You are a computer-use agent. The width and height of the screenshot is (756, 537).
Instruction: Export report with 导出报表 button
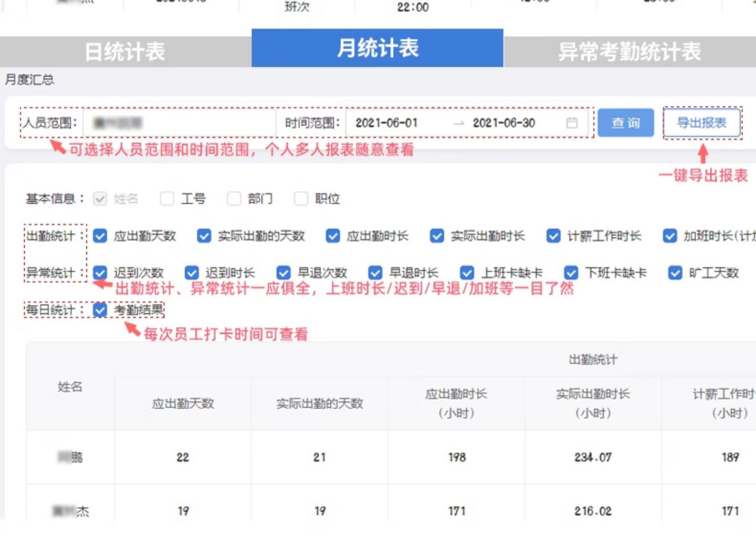[702, 123]
